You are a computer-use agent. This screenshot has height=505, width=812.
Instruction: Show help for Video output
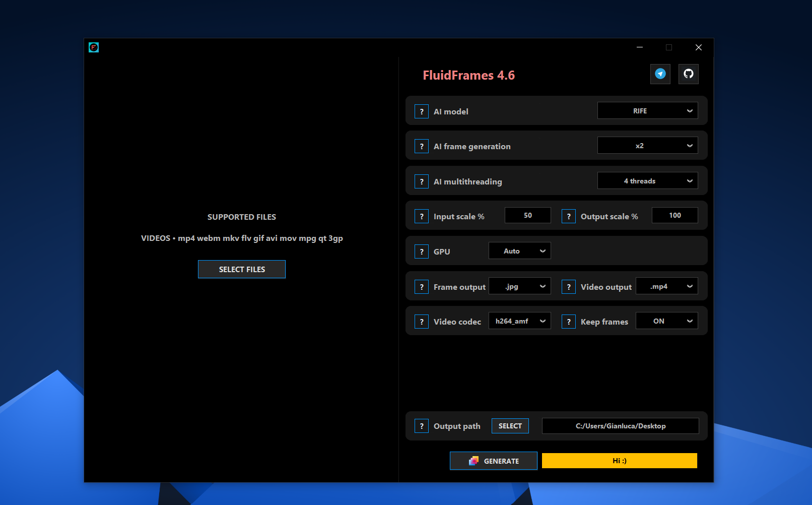tap(569, 287)
